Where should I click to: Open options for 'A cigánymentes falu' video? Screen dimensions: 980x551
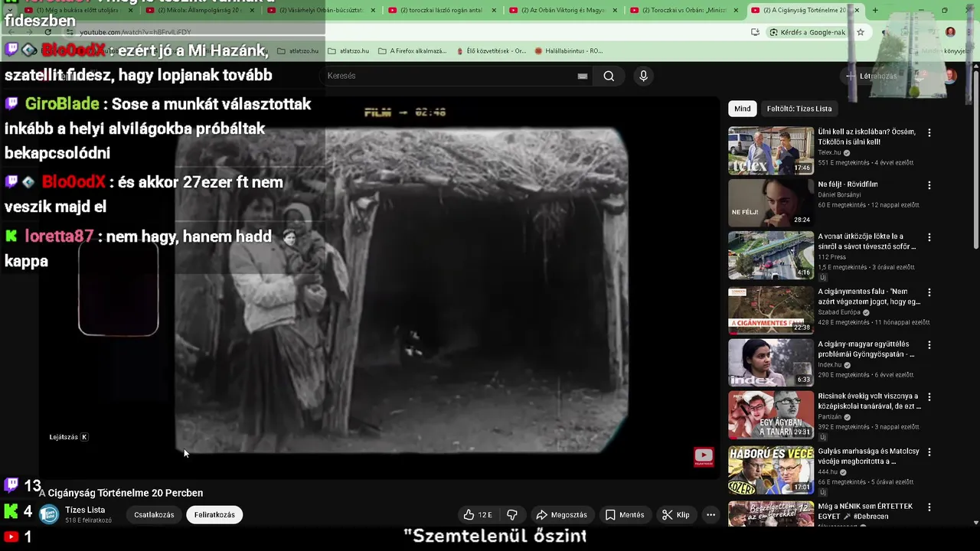929,292
